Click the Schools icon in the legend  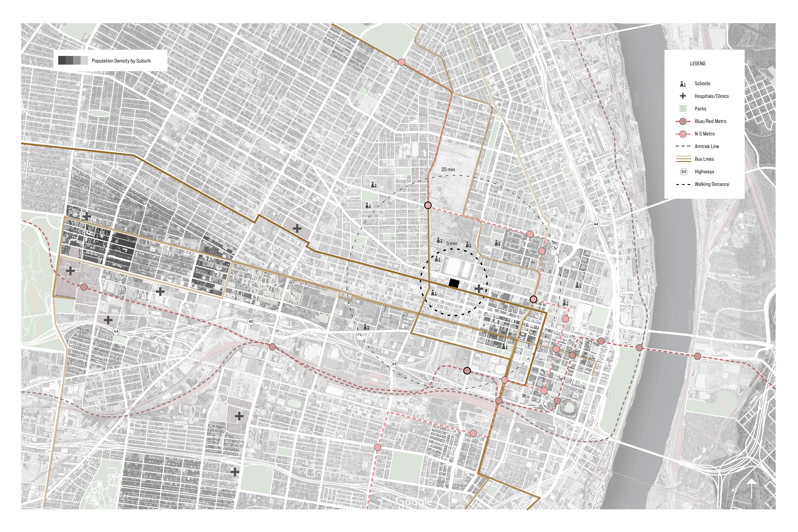(683, 84)
